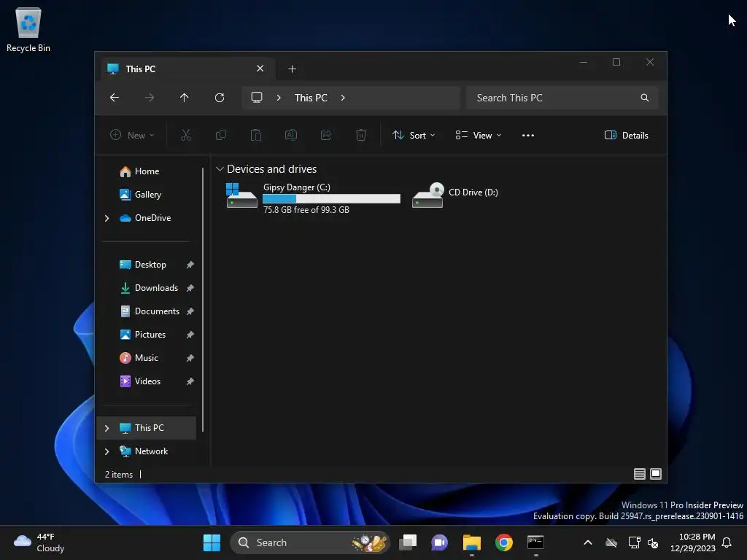747x560 pixels.
Task: Open the See more ellipsis menu
Action: pos(528,135)
